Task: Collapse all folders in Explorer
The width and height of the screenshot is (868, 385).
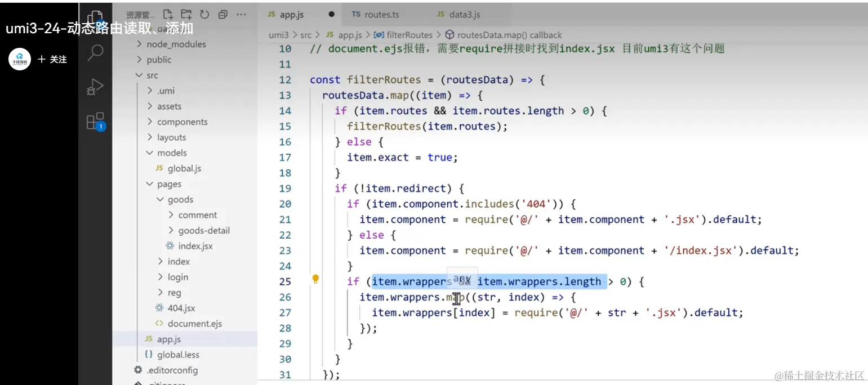Action: tap(222, 14)
